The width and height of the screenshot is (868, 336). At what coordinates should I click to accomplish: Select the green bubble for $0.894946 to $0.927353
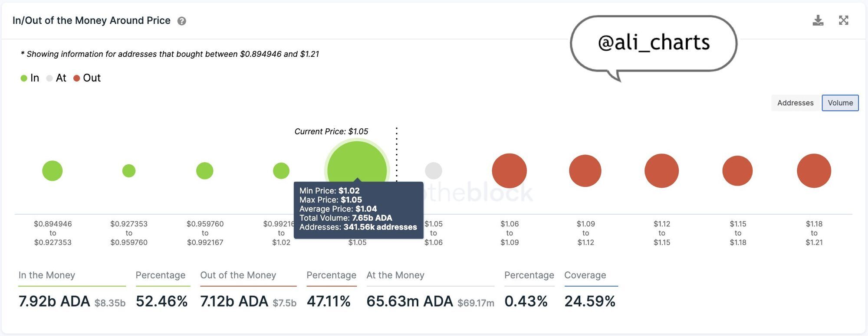pyautogui.click(x=53, y=171)
